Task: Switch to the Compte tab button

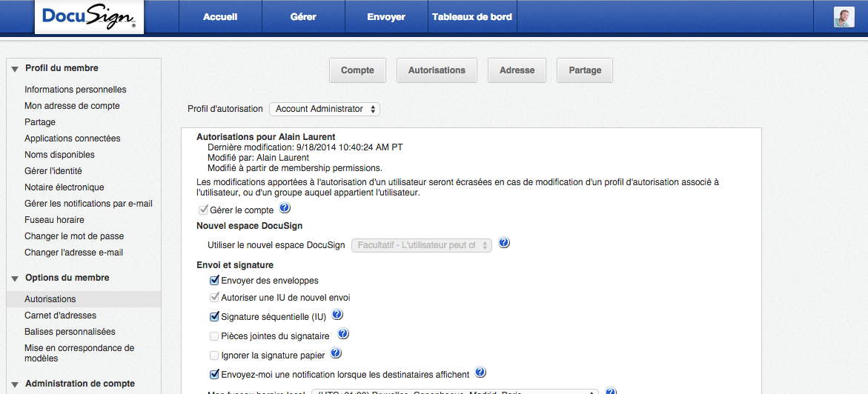Action: [357, 70]
